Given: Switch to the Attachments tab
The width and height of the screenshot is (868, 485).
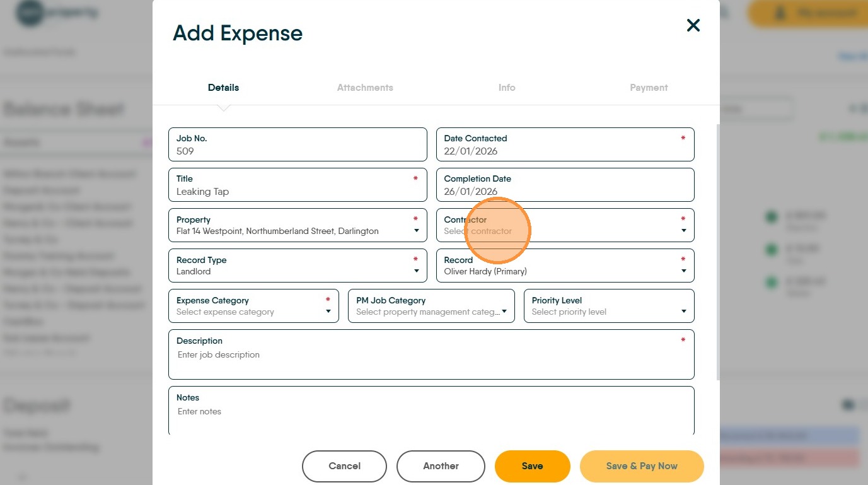Looking at the screenshot, I should [365, 88].
